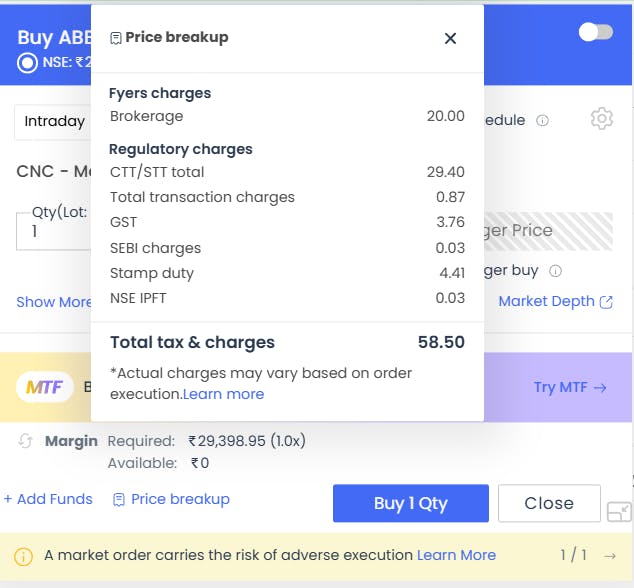The height and width of the screenshot is (588, 634).
Task: Click schedule info icon
Action: (x=542, y=121)
